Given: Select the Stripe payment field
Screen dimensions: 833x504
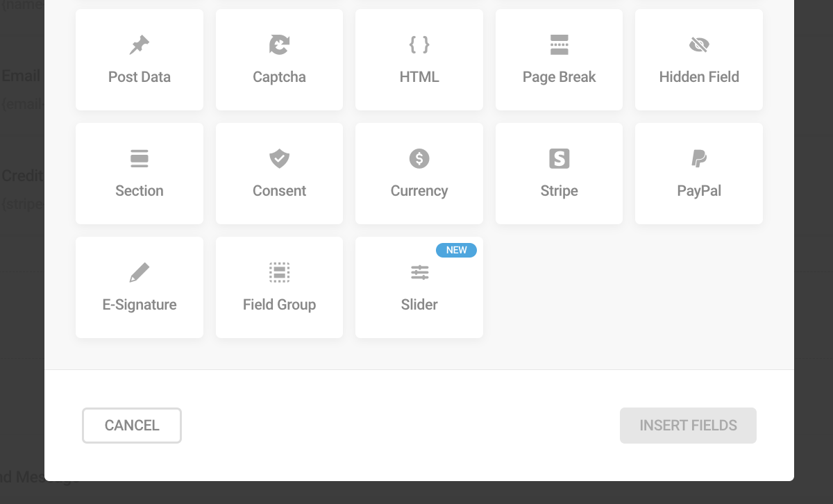Looking at the screenshot, I should click(559, 173).
